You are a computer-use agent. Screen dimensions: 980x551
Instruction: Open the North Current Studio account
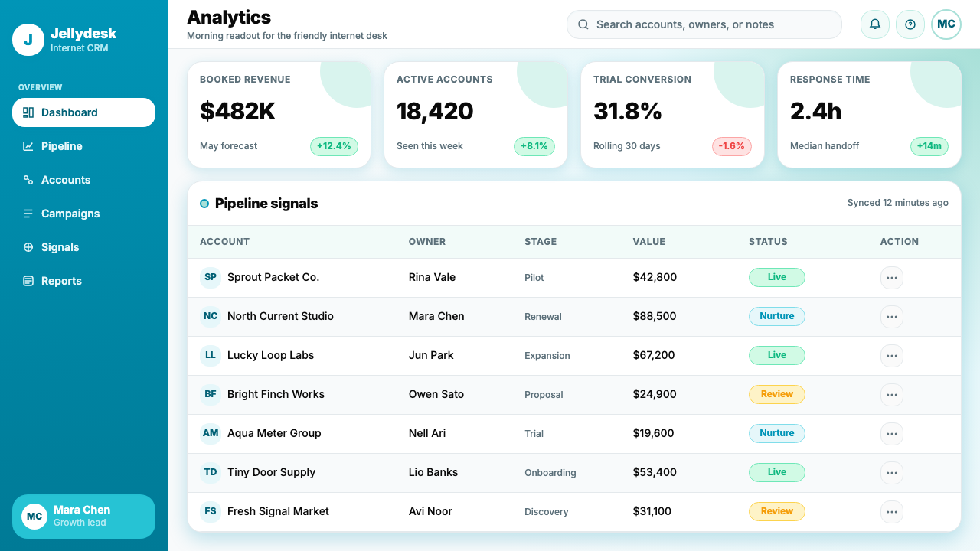coord(280,316)
